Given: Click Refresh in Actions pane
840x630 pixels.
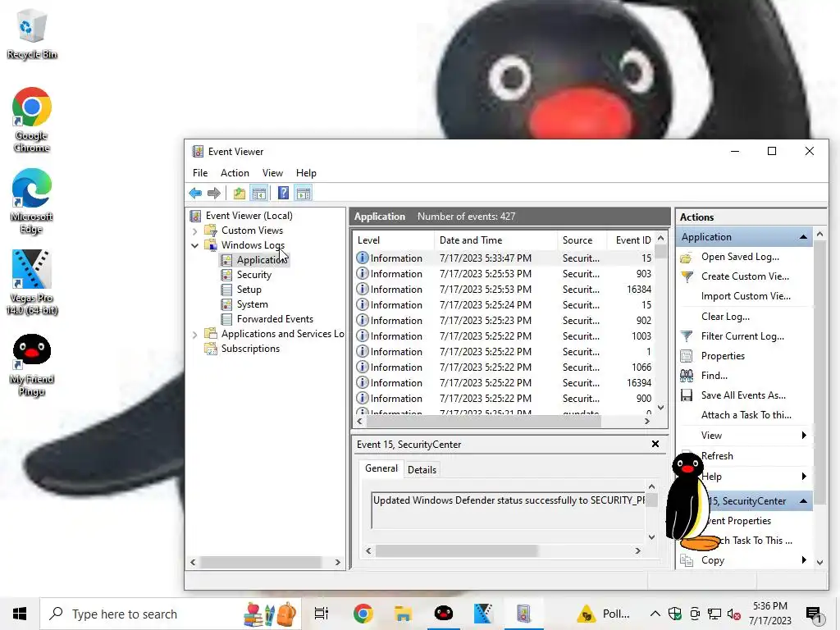Looking at the screenshot, I should coord(717,456).
